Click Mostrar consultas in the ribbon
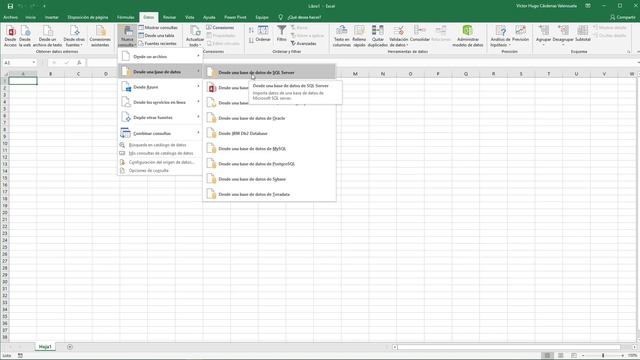Screen dimensions: 640x360 click(x=158, y=27)
